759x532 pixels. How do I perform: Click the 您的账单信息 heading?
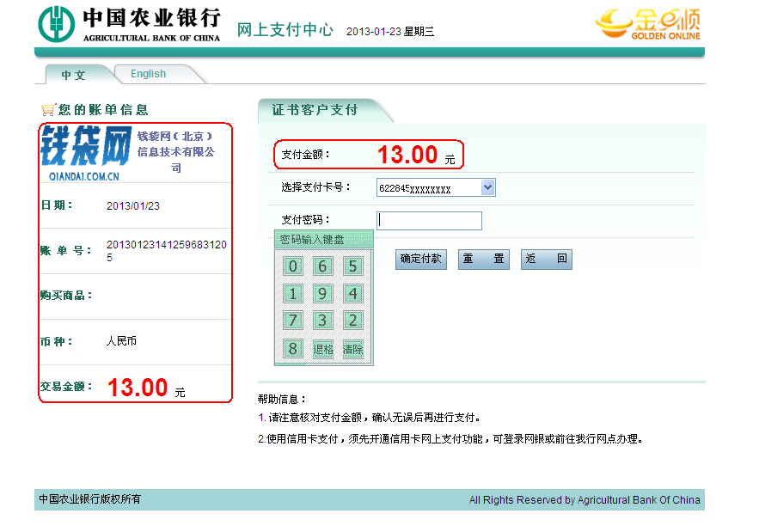[x=103, y=110]
